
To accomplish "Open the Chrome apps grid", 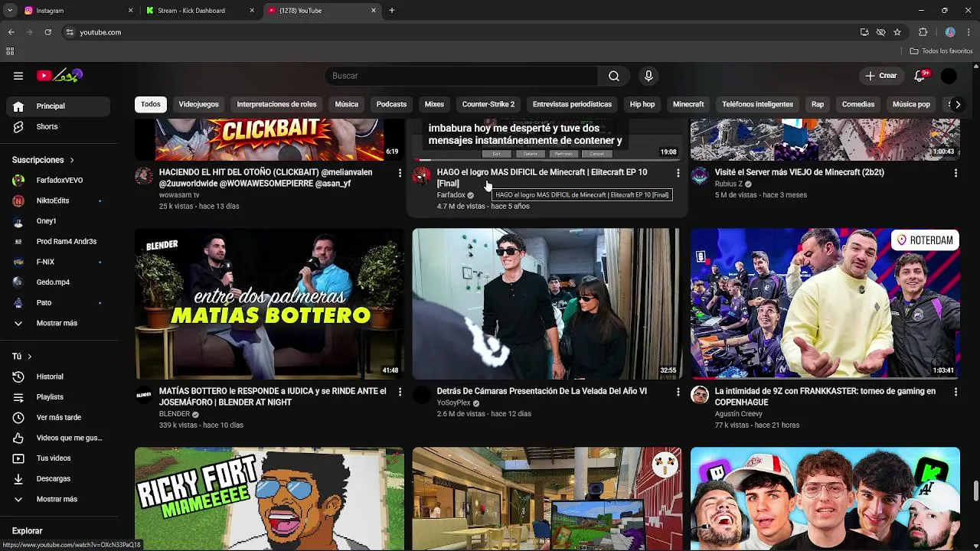I will pyautogui.click(x=10, y=51).
